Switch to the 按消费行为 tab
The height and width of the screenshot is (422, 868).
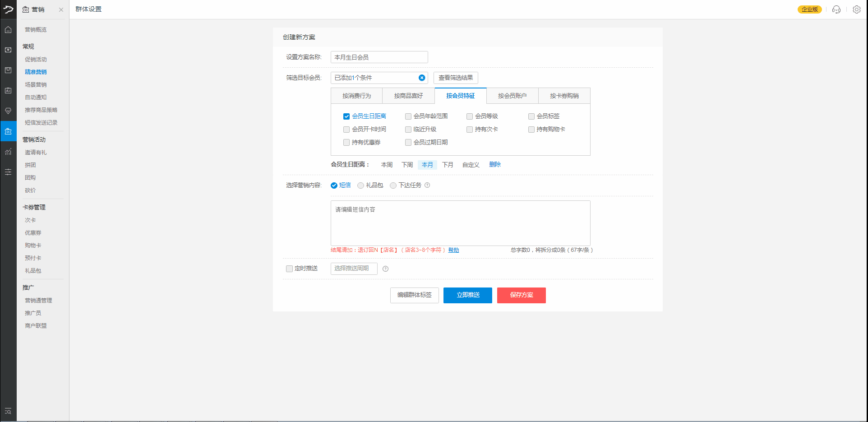point(356,96)
